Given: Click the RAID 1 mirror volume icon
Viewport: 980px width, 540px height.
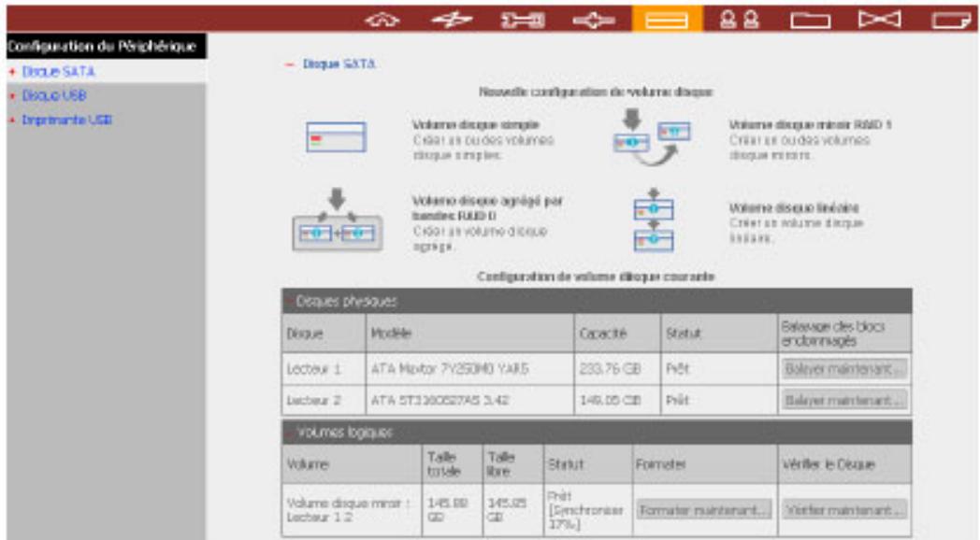Looking at the screenshot, I should pos(652,137).
